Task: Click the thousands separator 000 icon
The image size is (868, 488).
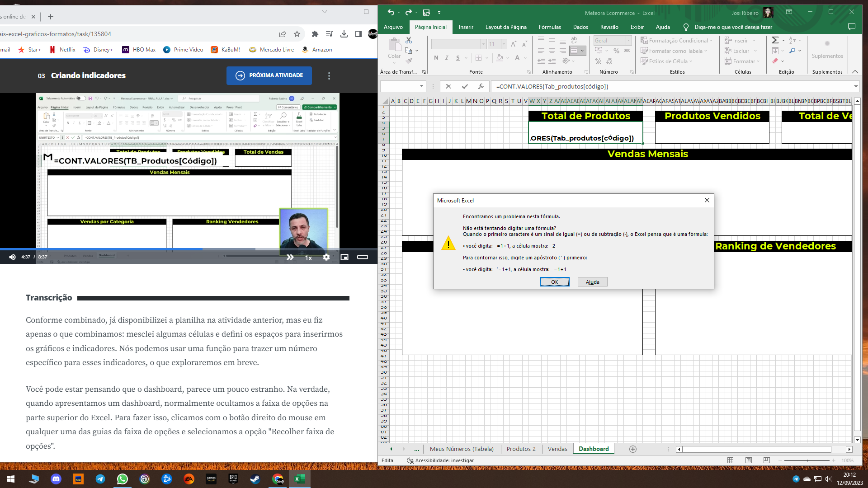Action: coord(627,51)
